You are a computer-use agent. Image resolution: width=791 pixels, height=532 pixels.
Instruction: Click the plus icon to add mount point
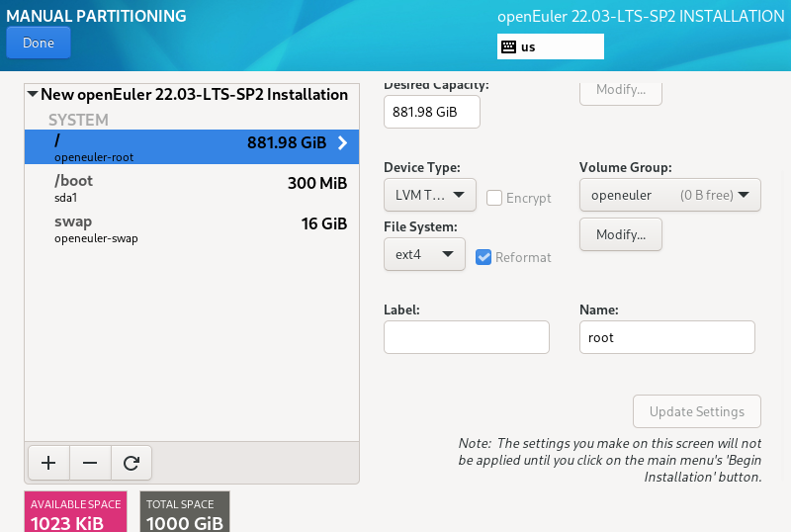pos(48,462)
